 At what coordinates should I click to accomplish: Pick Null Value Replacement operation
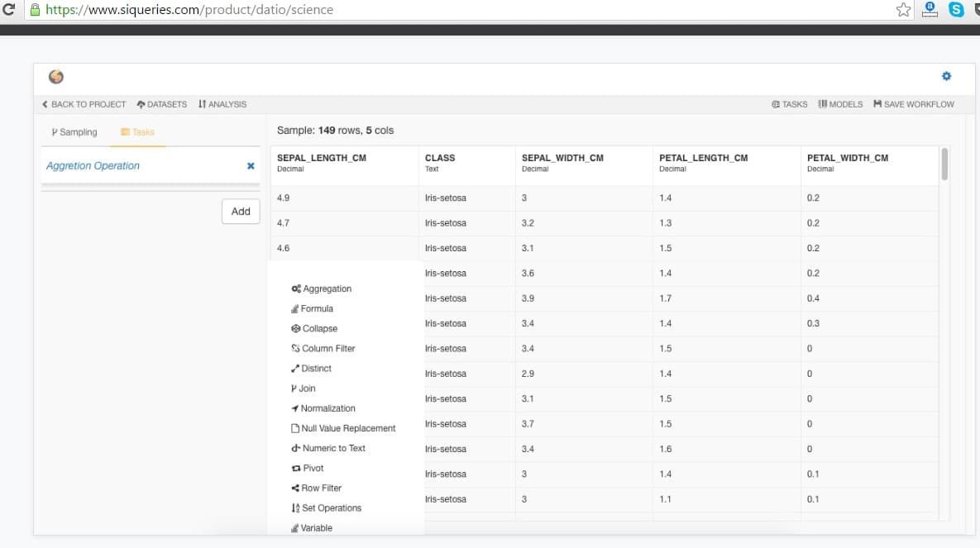coord(347,428)
